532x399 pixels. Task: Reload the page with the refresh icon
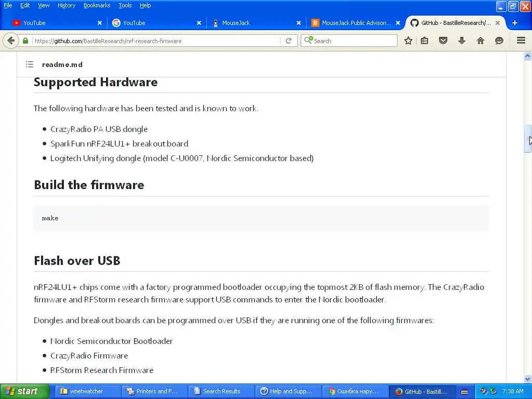(x=288, y=41)
